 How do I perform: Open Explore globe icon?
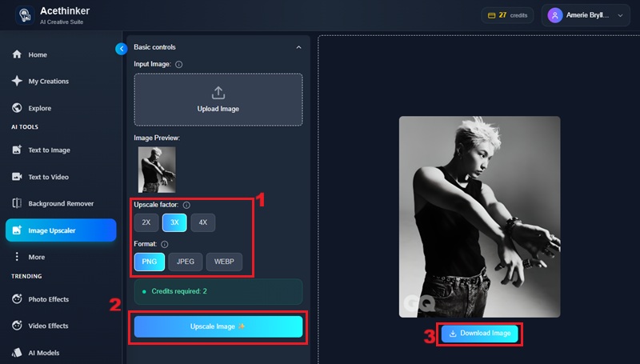coord(17,108)
